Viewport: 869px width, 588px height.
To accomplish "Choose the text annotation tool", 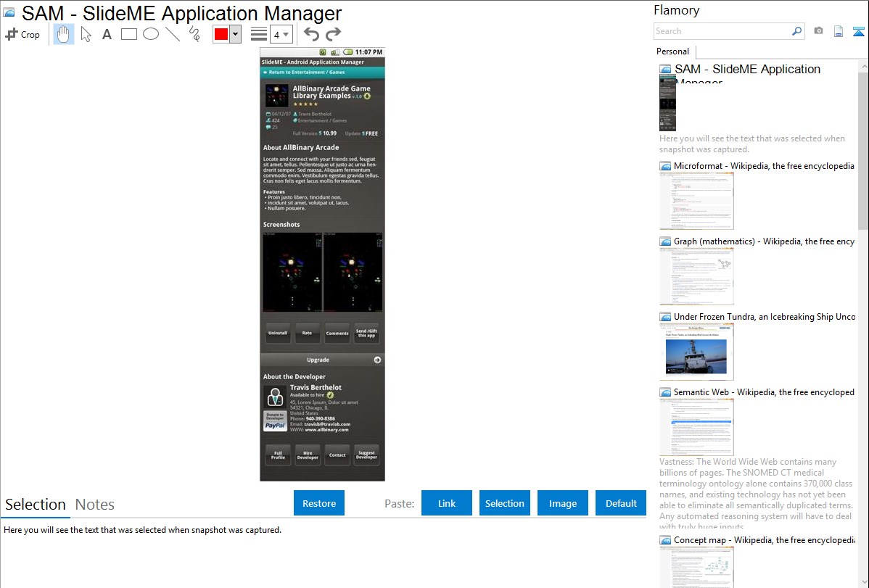I will click(x=107, y=34).
